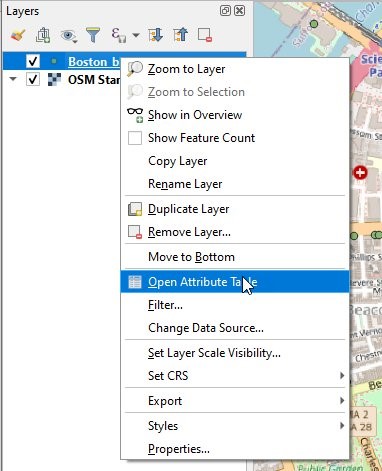Click the red hospital cross marker on map
The height and width of the screenshot is (471, 382).
point(360,173)
